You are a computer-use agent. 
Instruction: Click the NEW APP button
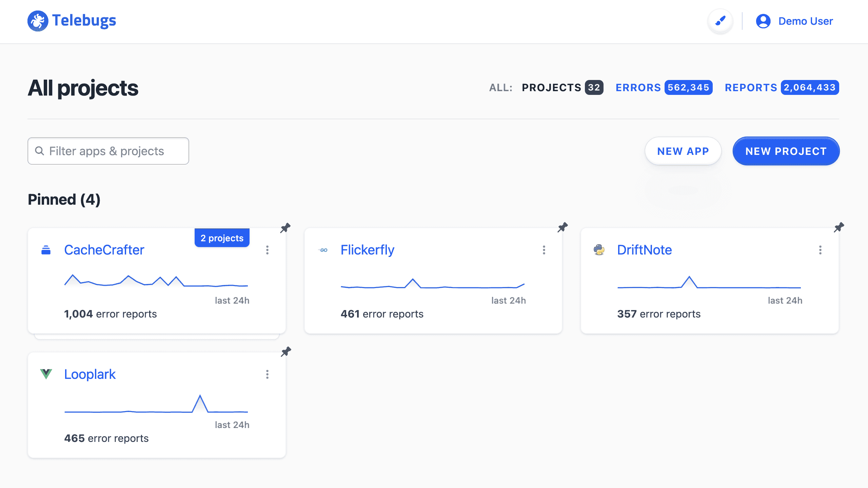click(x=683, y=151)
